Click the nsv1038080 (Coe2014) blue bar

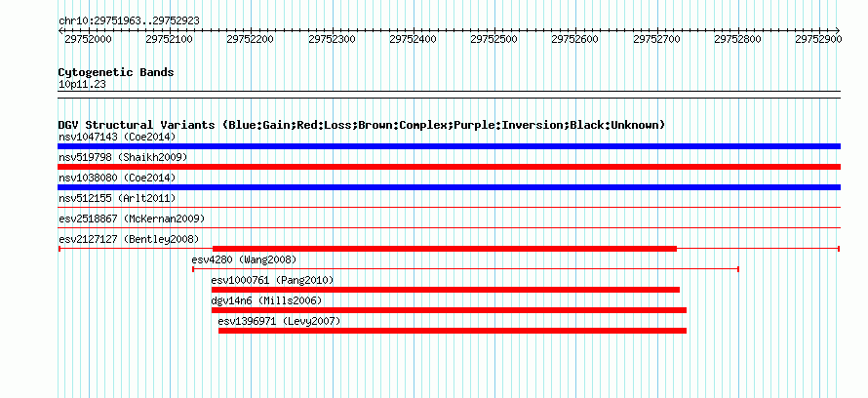click(449, 187)
